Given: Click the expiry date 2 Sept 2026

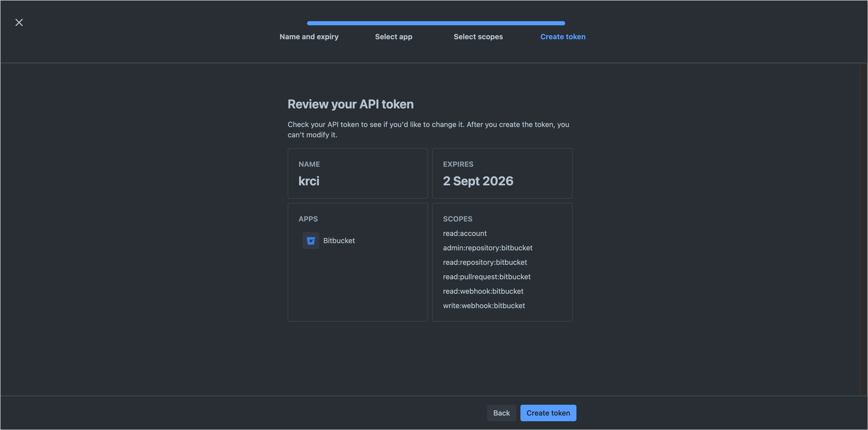Looking at the screenshot, I should [478, 181].
